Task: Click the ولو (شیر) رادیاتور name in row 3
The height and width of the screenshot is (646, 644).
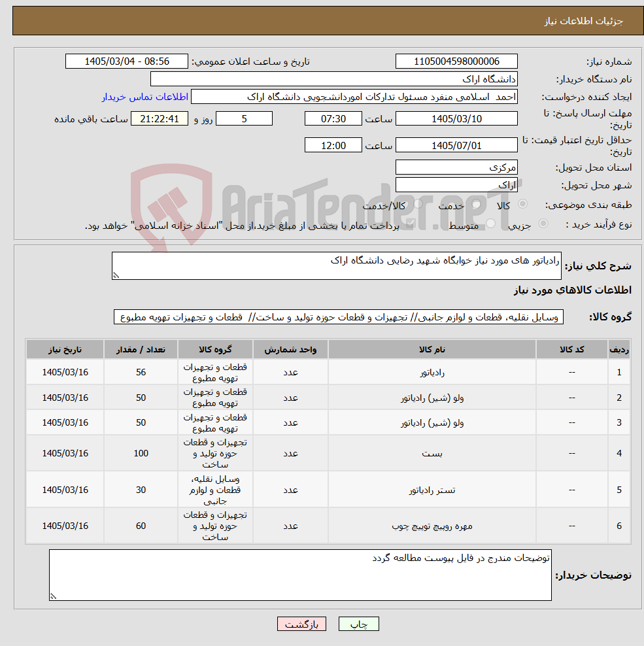Action: click(432, 422)
